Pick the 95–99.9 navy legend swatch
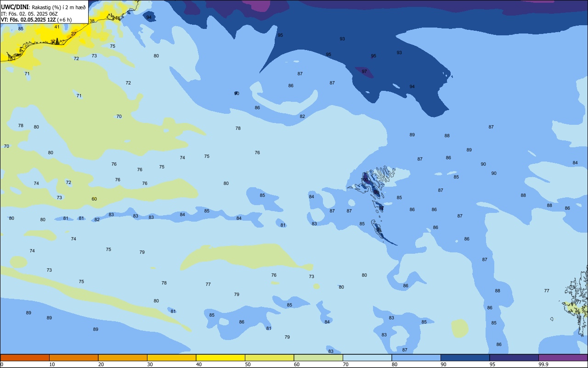Viewport: 588px width, 368px height. click(x=514, y=357)
